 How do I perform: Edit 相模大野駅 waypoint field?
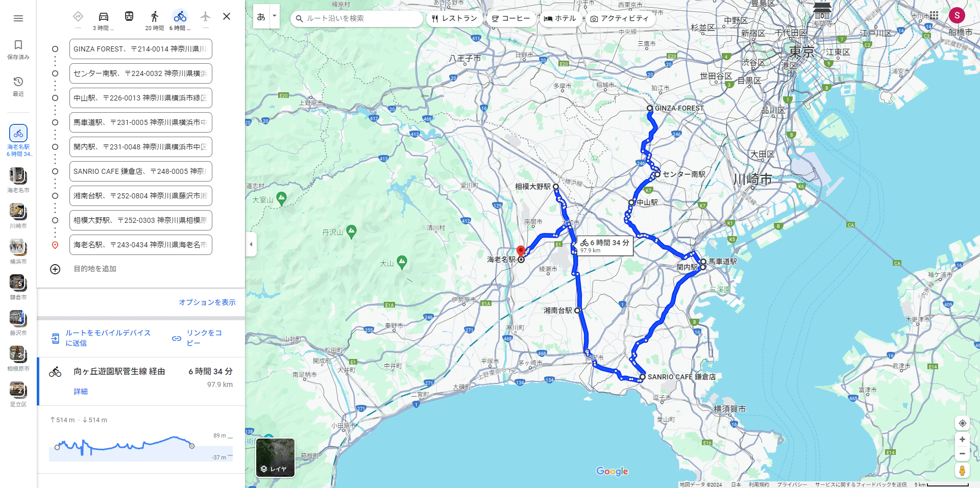coord(141,220)
